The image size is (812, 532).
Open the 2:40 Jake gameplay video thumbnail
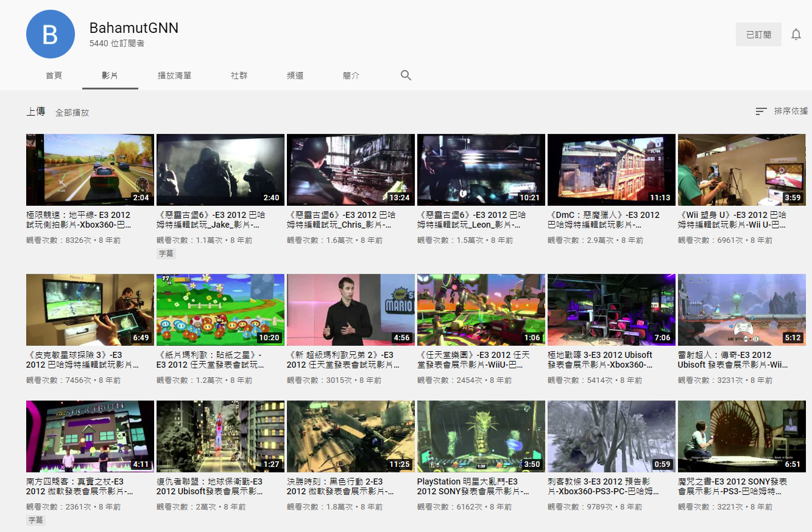221,170
